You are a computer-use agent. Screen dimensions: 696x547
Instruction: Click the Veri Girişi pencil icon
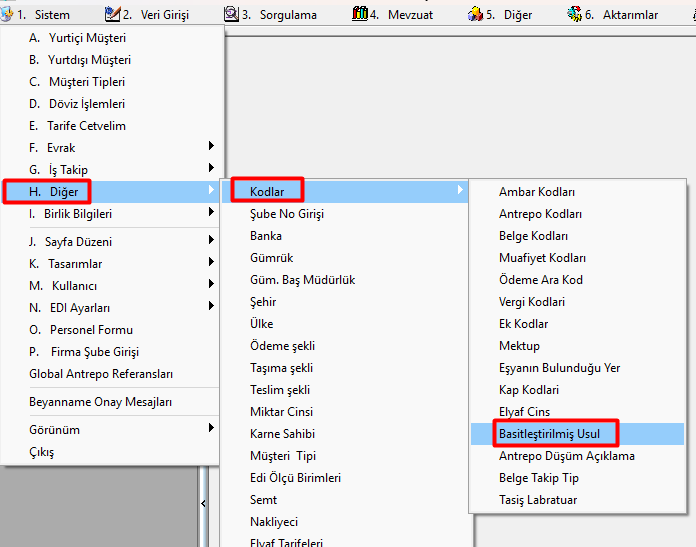click(113, 14)
